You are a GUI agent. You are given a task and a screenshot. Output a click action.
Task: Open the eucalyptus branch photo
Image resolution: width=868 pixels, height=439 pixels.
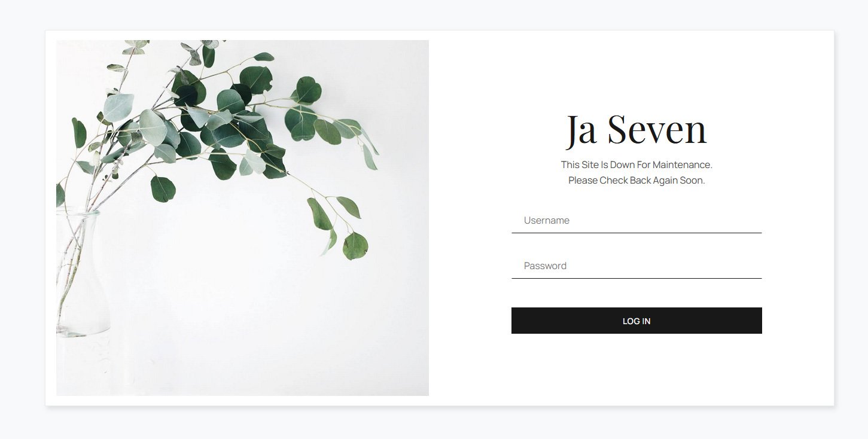(242, 218)
